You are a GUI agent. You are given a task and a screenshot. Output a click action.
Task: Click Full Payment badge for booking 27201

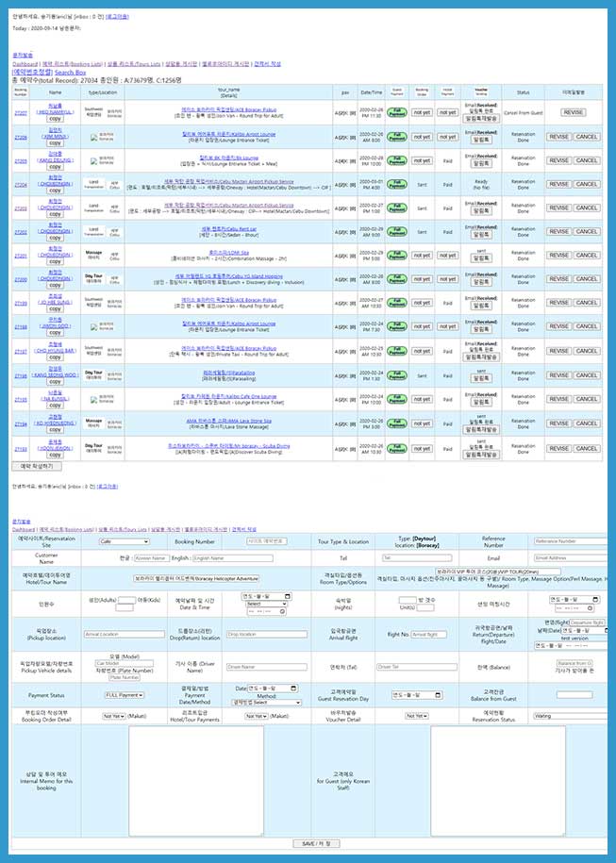397,256
